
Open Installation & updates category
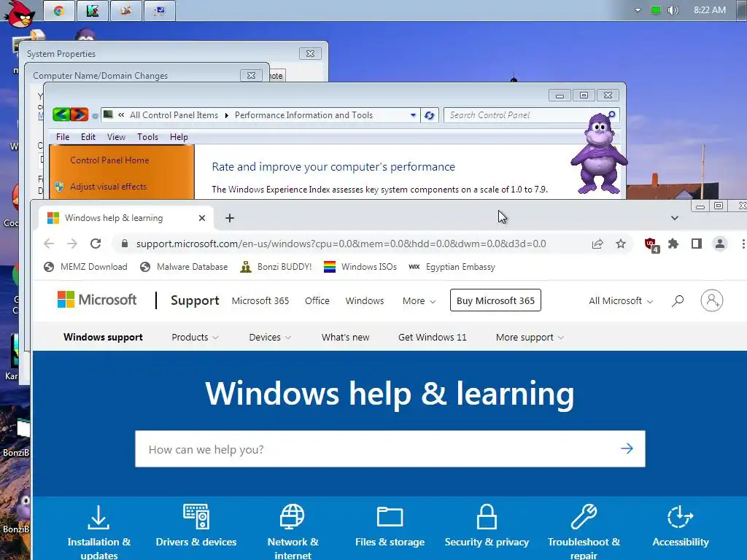98,532
